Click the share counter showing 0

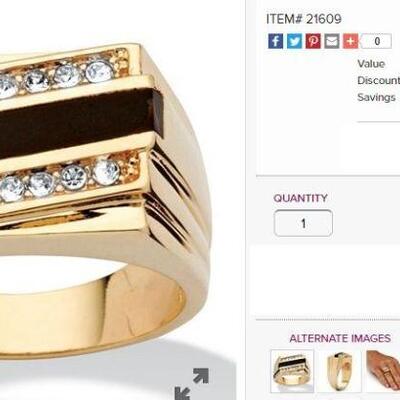coord(377,41)
